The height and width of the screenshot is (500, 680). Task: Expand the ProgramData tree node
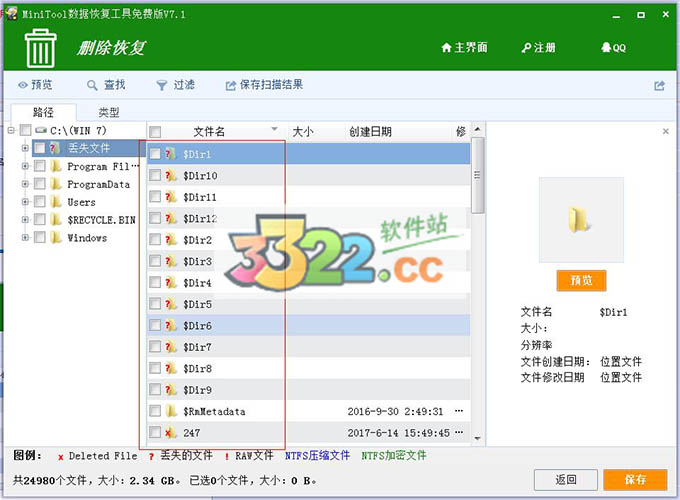tap(25, 184)
